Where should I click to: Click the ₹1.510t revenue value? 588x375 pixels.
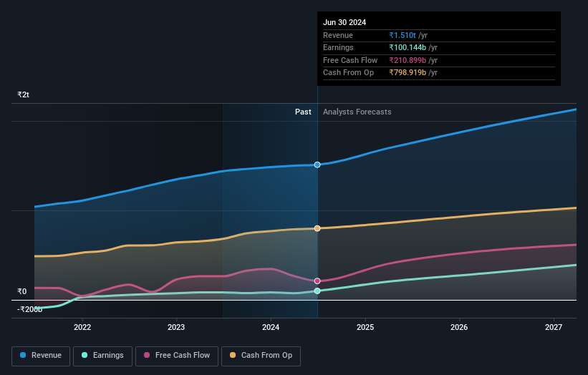403,35
